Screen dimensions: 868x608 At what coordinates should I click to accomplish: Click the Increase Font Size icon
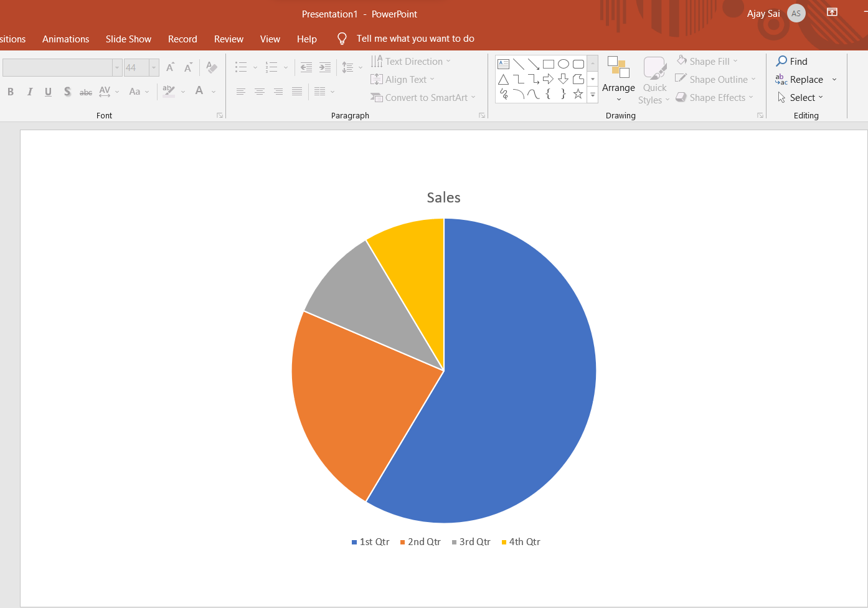click(x=170, y=67)
